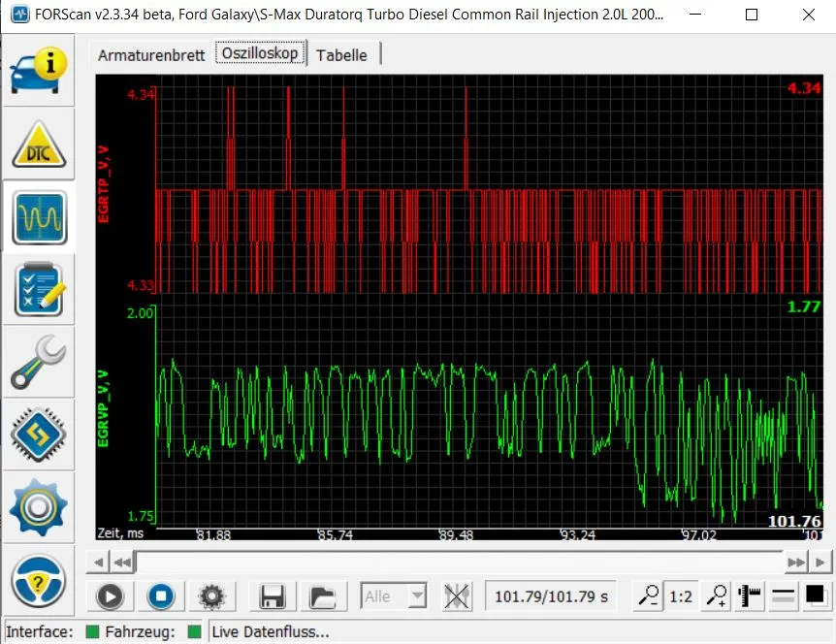The height and width of the screenshot is (644, 836).
Task: Open the vehicle information section
Action: (39, 69)
